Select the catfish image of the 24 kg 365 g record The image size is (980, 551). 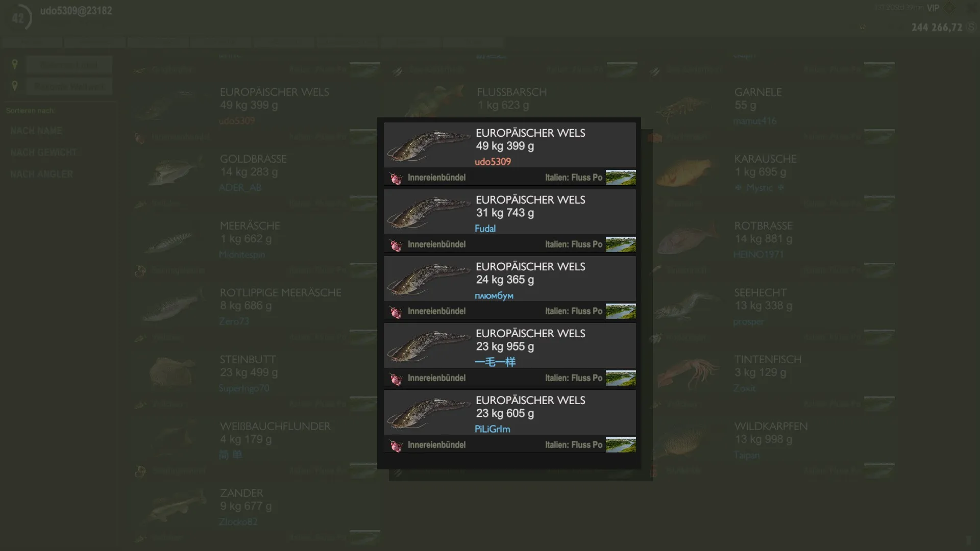(x=429, y=279)
